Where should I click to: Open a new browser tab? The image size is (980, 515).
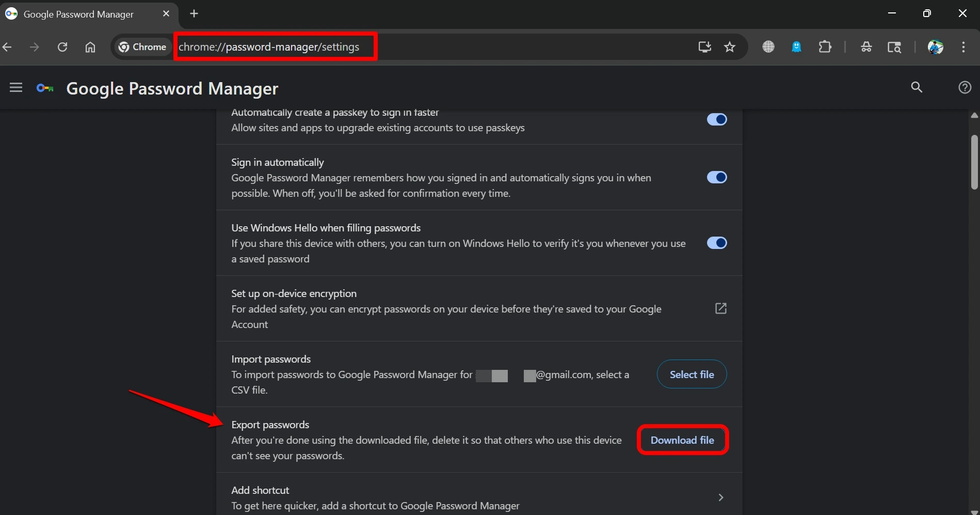click(x=194, y=13)
